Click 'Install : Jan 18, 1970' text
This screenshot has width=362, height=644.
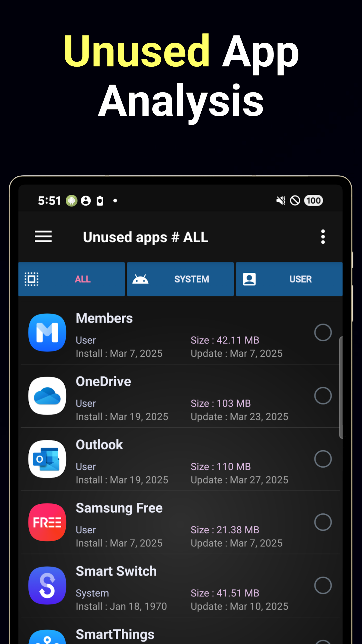click(121, 607)
